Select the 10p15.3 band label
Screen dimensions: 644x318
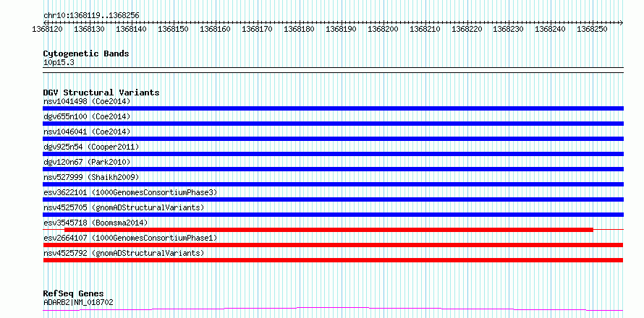point(59,63)
